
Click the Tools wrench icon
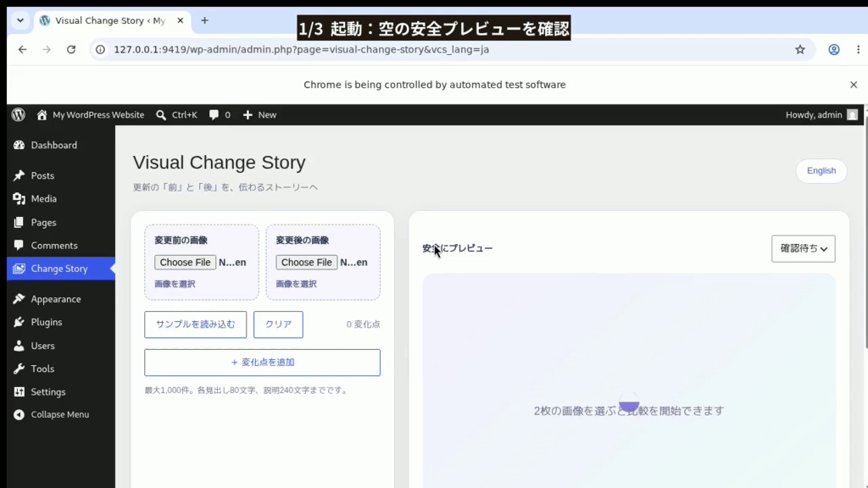pyautogui.click(x=19, y=369)
